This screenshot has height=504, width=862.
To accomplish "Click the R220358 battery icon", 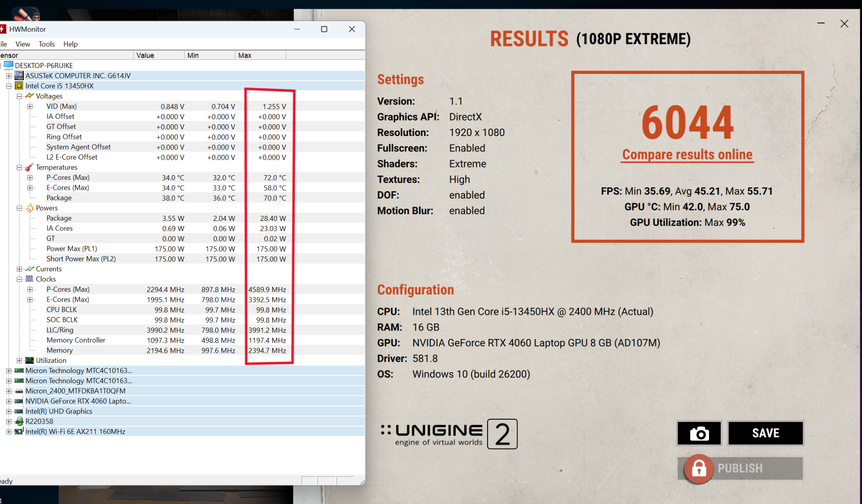I will 19,421.
